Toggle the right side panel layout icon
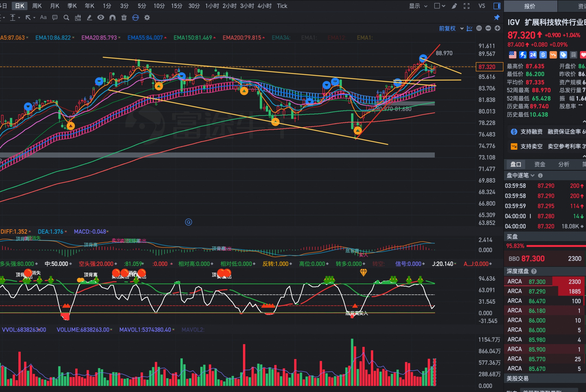Image resolution: width=586 pixels, height=392 pixels. (x=497, y=6)
